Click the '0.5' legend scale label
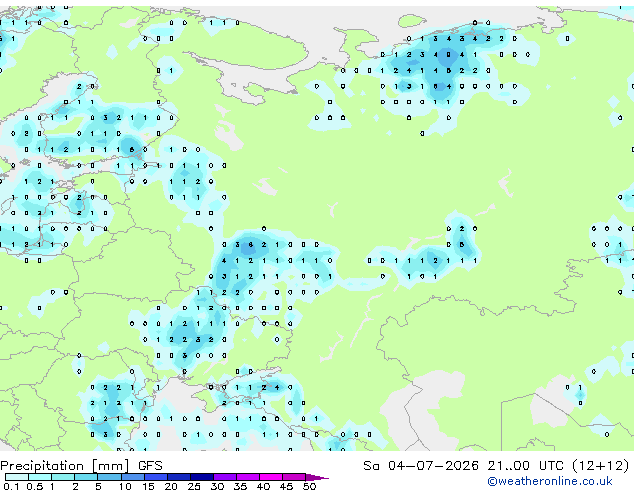 coord(35,486)
